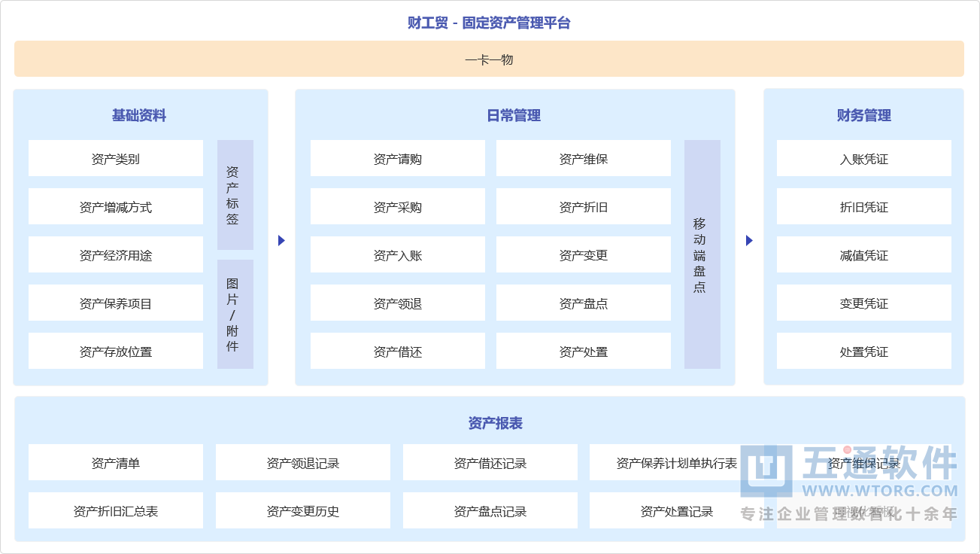Click the 基础资料 panel heading
Image resolution: width=980 pixels, height=554 pixels.
(x=139, y=115)
